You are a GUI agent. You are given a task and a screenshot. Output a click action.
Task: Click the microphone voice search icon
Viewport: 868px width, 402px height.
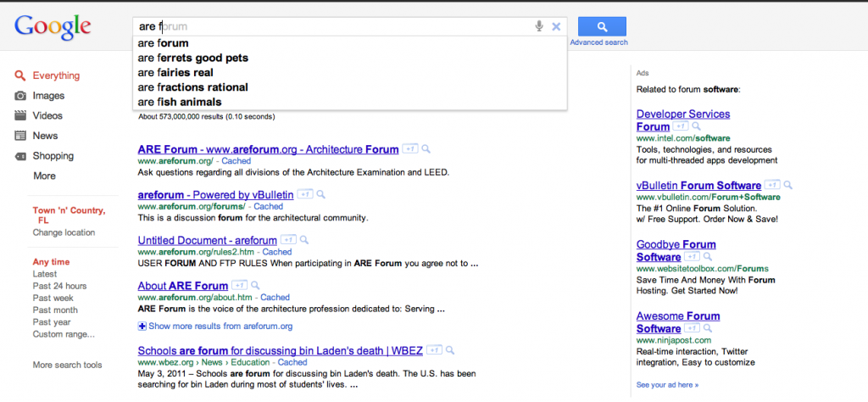pyautogui.click(x=538, y=26)
